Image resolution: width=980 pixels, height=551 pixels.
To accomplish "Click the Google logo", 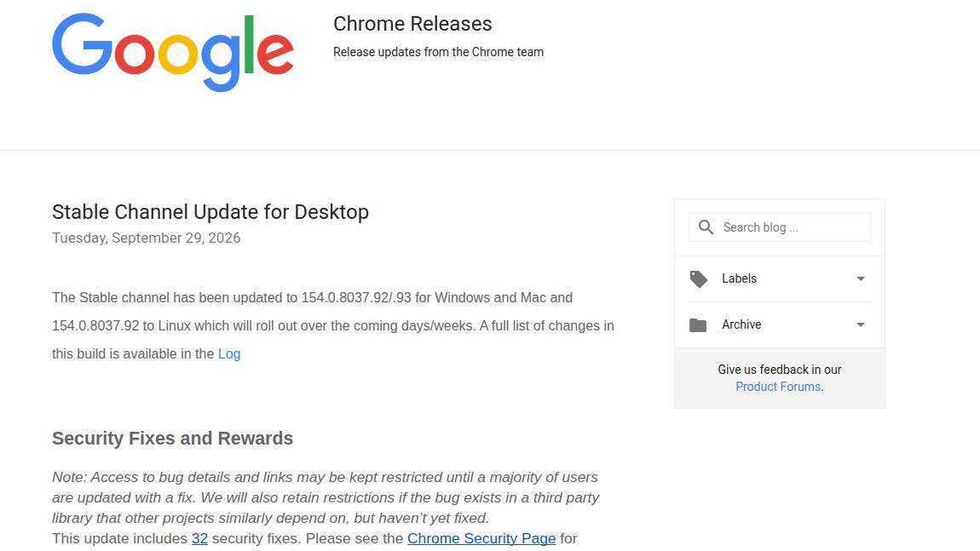I will pos(172,53).
